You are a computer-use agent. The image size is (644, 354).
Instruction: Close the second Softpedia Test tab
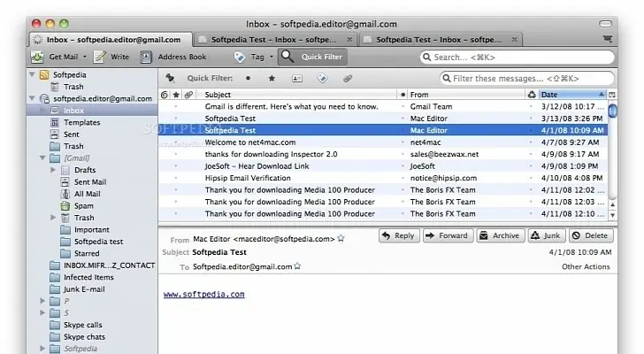[x=349, y=40]
